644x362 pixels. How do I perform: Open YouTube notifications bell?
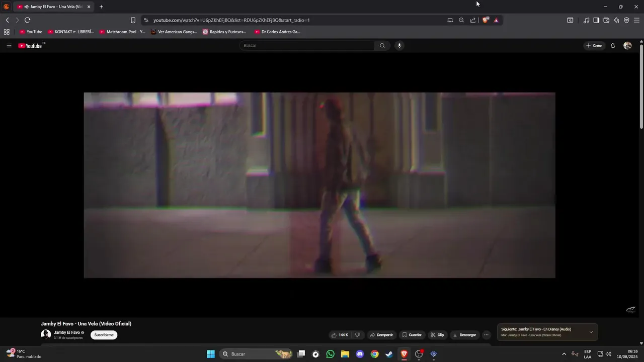(x=613, y=46)
